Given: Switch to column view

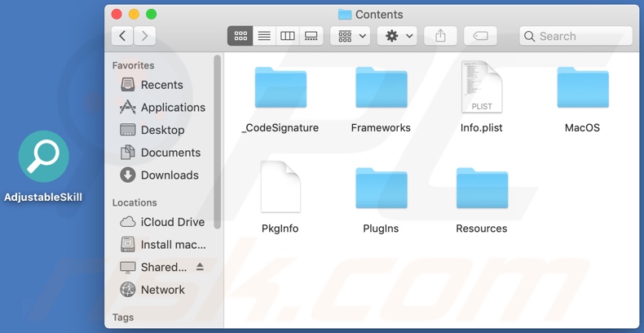Looking at the screenshot, I should click(288, 36).
